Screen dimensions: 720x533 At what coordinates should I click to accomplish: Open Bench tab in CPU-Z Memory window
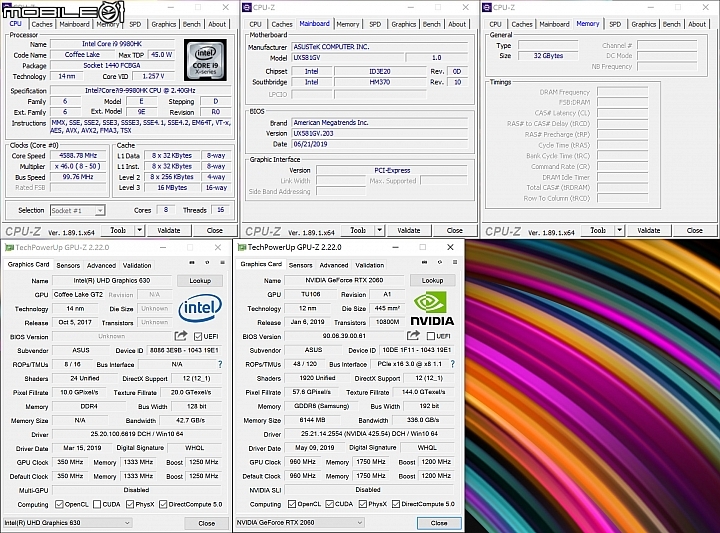pos(672,24)
